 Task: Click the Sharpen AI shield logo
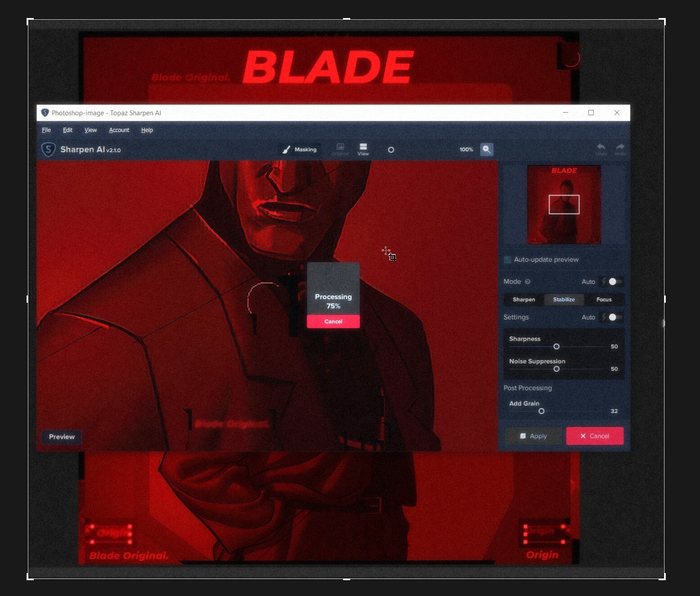click(48, 150)
